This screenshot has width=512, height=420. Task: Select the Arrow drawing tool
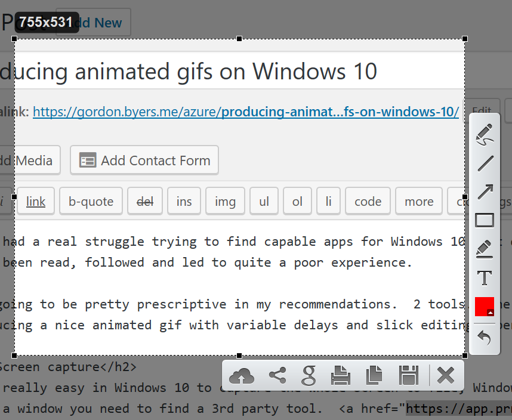pos(485,192)
